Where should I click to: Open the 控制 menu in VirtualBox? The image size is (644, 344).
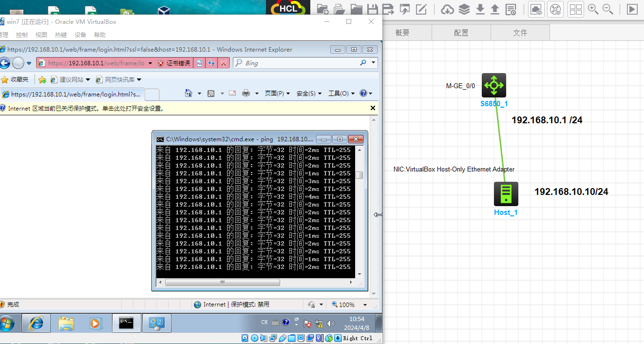pos(21,35)
